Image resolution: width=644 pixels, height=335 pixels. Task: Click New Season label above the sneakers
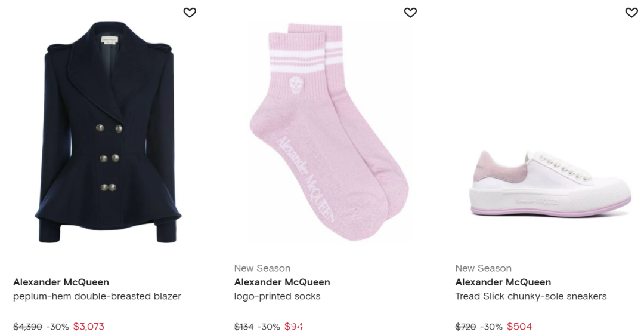point(483,268)
